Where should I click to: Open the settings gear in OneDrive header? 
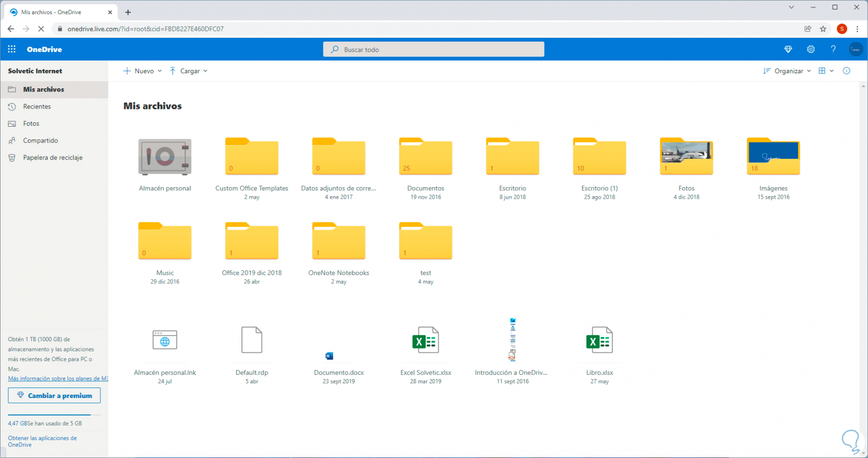pyautogui.click(x=811, y=49)
